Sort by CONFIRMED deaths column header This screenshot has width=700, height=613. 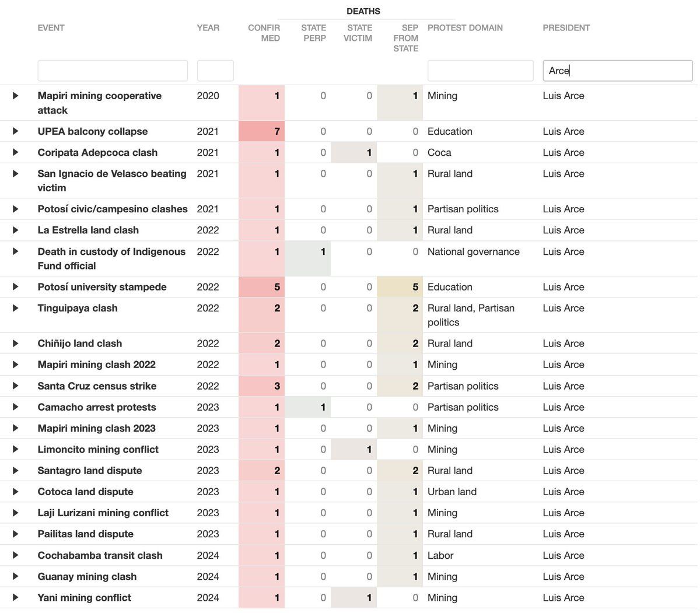coord(264,33)
